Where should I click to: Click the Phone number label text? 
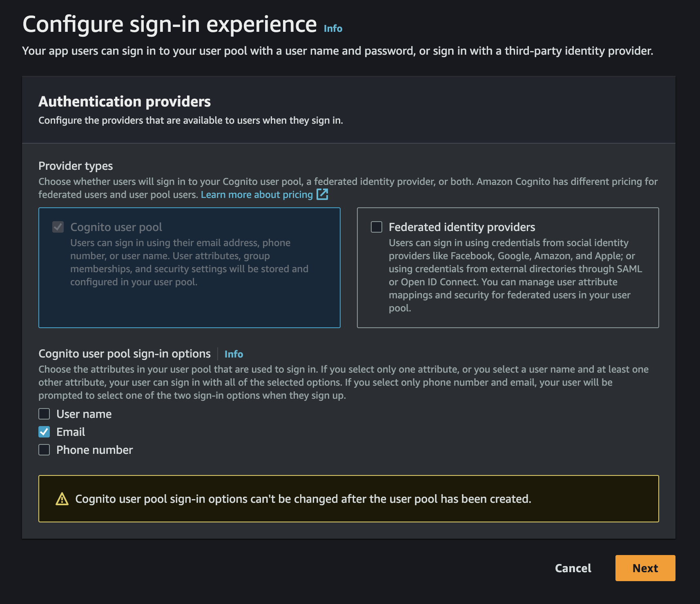[94, 450]
